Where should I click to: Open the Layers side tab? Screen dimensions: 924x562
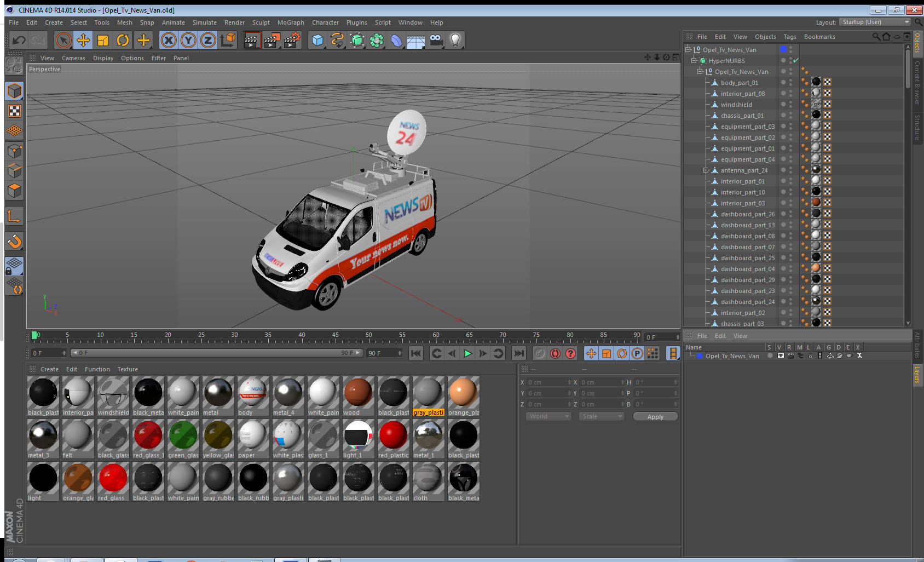click(917, 375)
